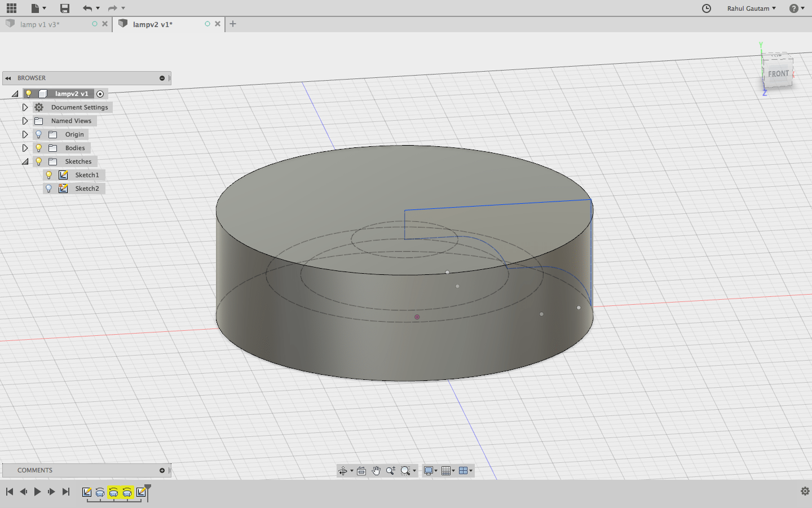Add a new design tab
This screenshot has height=508, width=812.
coord(233,24)
